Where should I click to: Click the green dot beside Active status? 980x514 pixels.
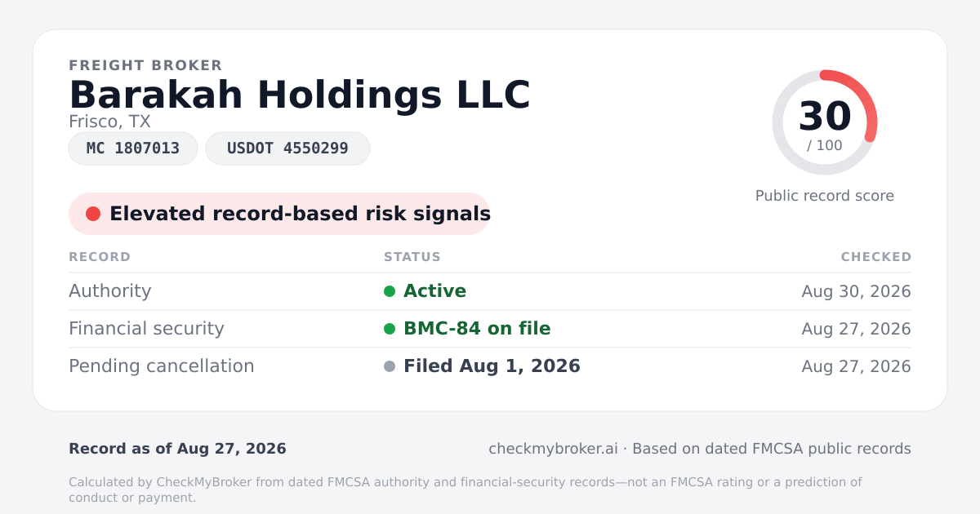[x=390, y=291]
